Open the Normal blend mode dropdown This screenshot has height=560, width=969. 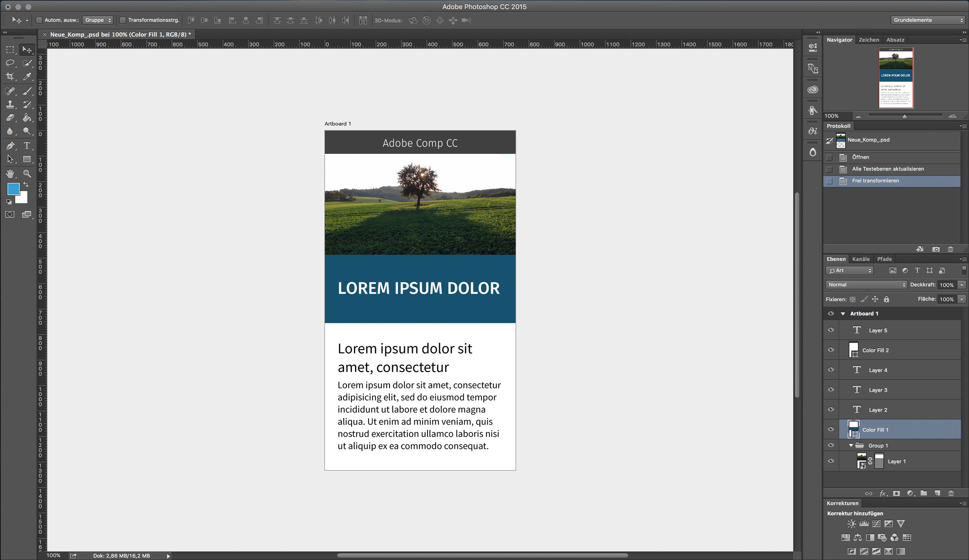[866, 285]
